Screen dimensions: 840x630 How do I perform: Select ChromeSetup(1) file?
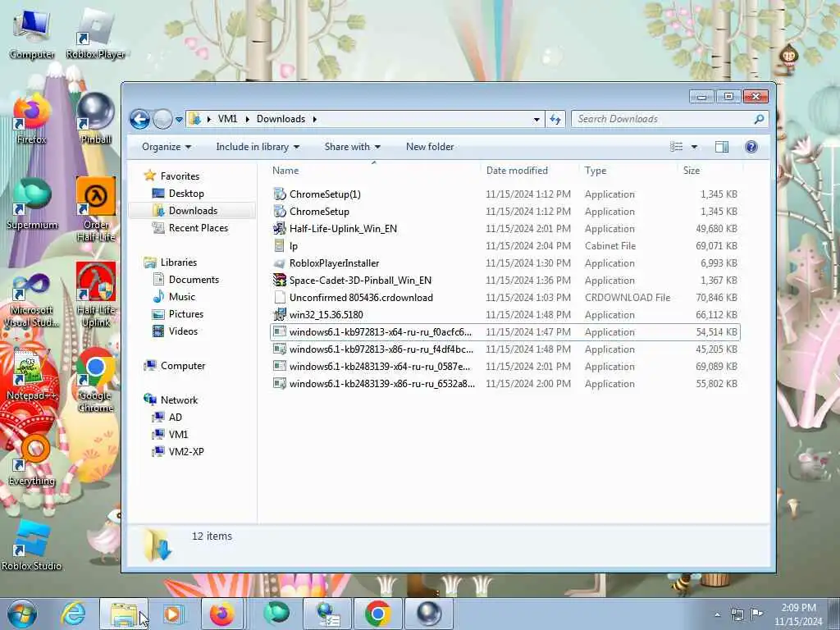(505, 194)
